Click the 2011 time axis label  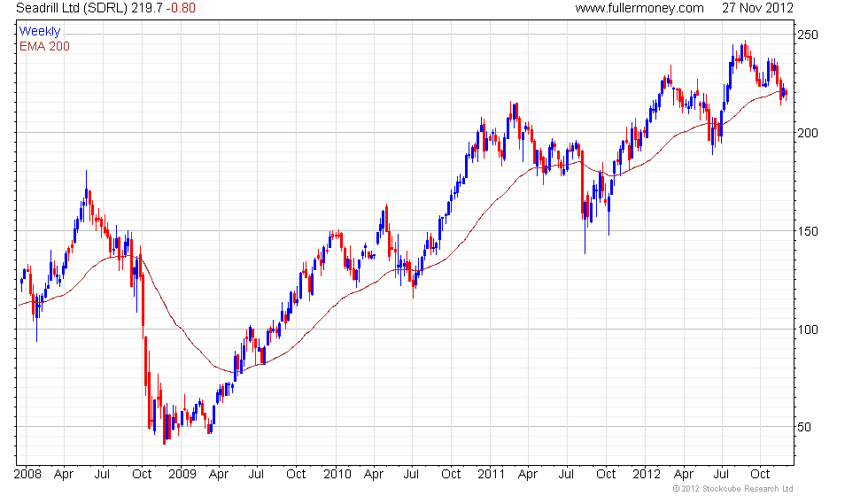pyautogui.click(x=491, y=474)
